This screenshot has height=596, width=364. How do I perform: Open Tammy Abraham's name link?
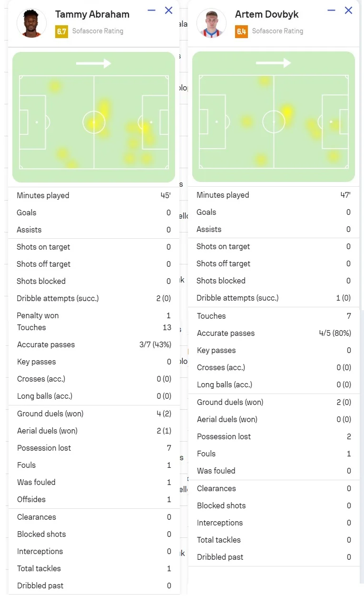92,14
